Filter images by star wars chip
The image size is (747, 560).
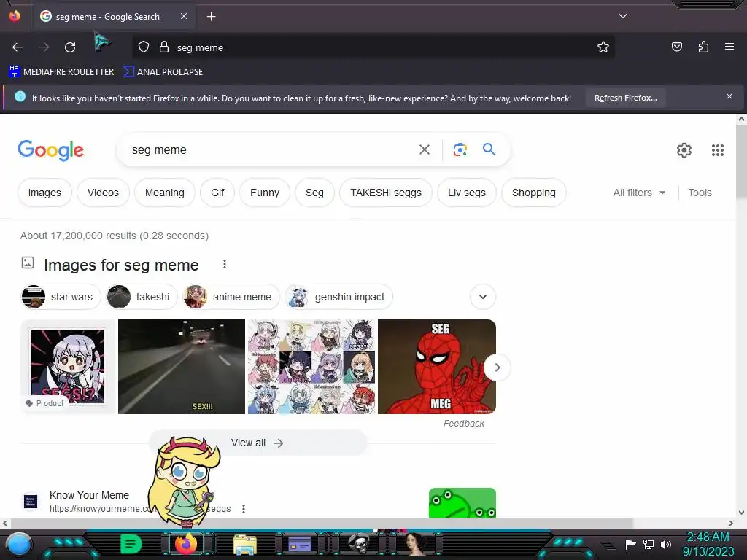tap(61, 297)
